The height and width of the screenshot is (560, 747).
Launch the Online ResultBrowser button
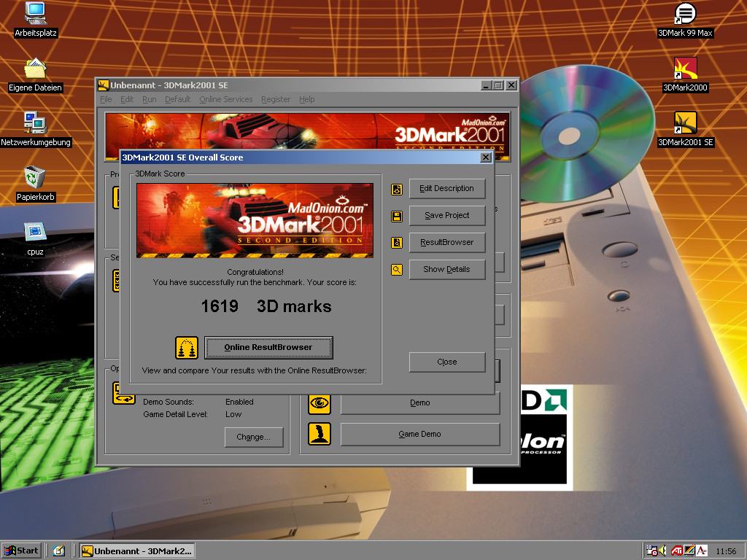pos(268,348)
